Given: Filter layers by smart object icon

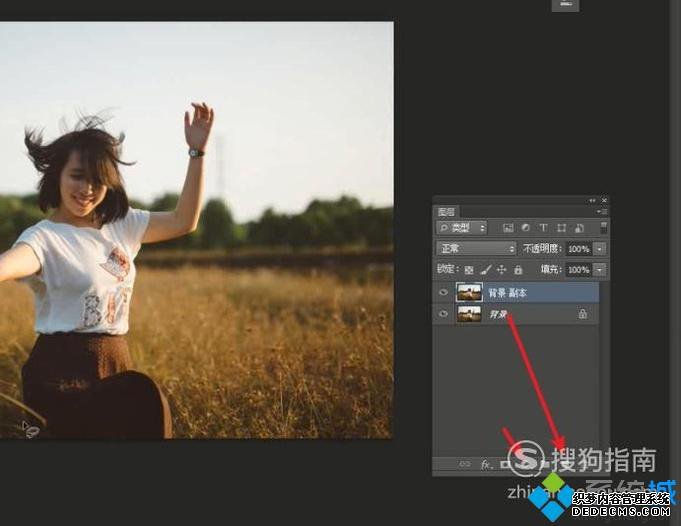Looking at the screenshot, I should tap(578, 228).
